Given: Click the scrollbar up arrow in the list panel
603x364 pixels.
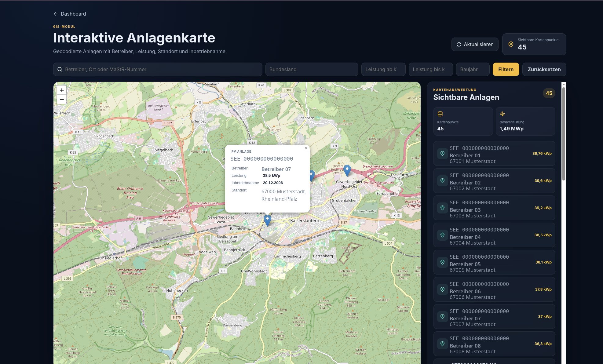Looking at the screenshot, I should pos(564,84).
